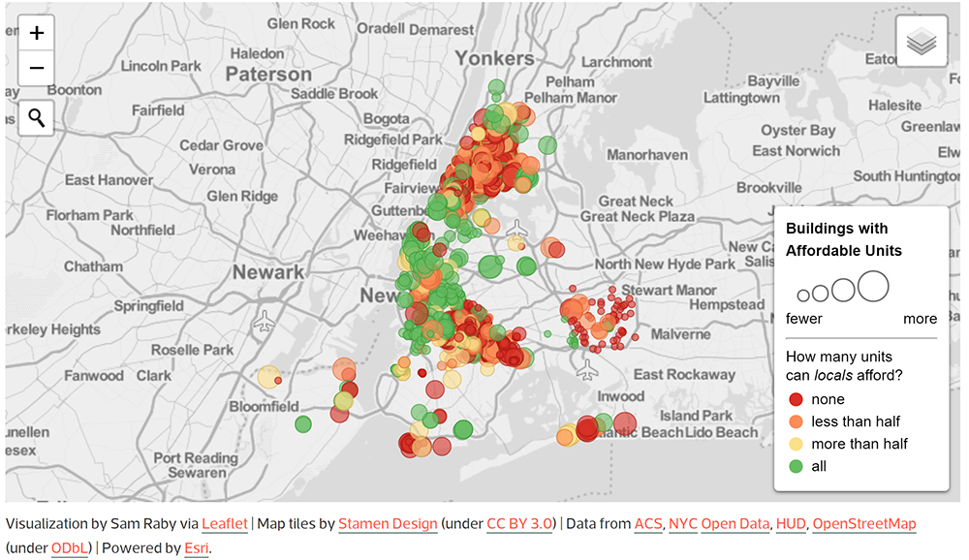Click the airport icon north of Queens

(x=516, y=230)
